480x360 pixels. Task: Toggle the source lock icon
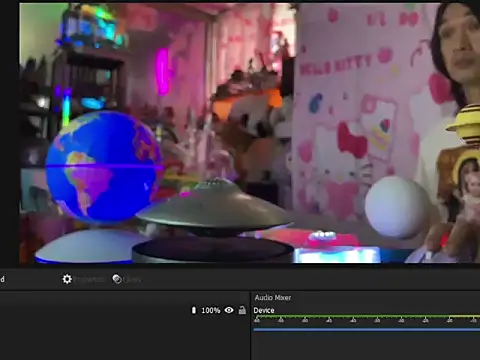[242, 310]
